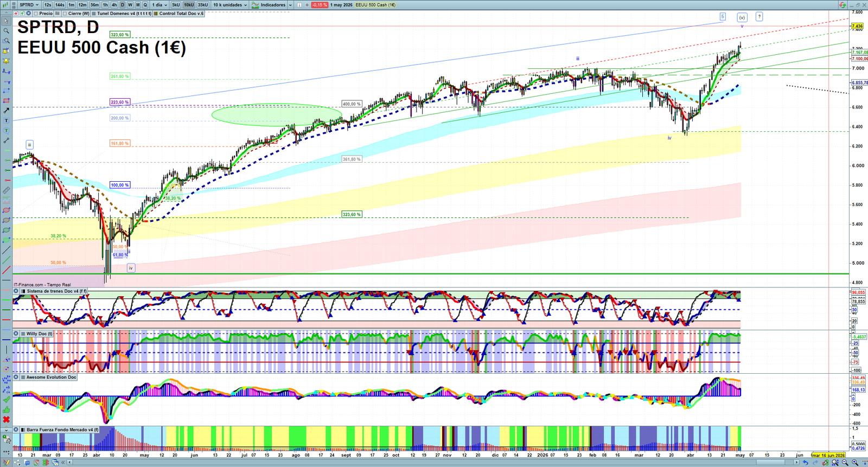868x467 pixels.
Task: Set history to 10kU units
Action: (189, 5)
